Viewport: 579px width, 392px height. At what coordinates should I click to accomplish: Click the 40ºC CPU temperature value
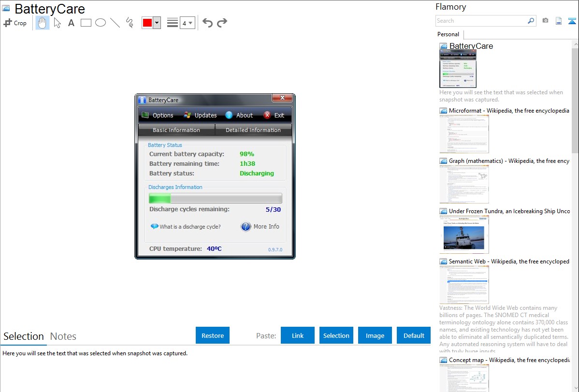coord(214,248)
